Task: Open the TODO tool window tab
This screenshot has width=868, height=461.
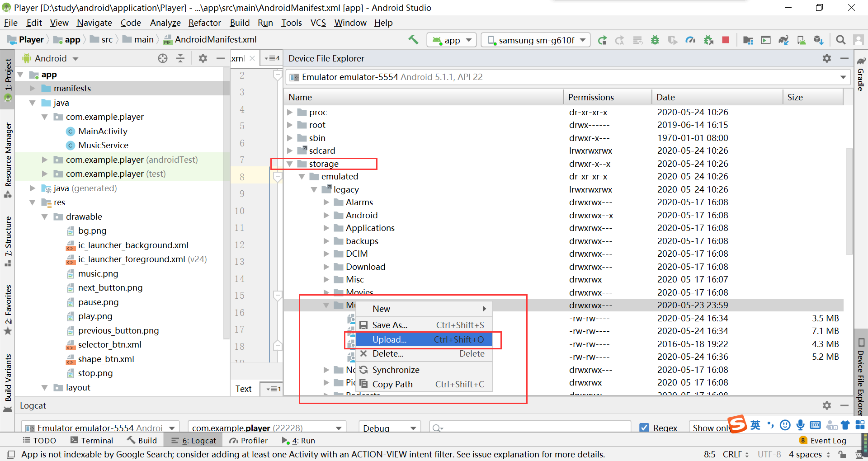Action: (x=39, y=440)
